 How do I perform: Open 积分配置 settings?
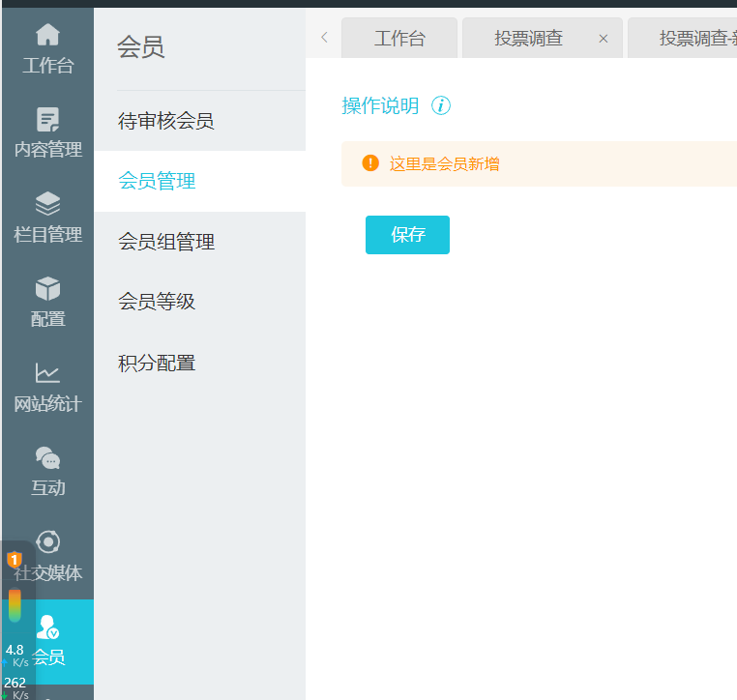157,364
